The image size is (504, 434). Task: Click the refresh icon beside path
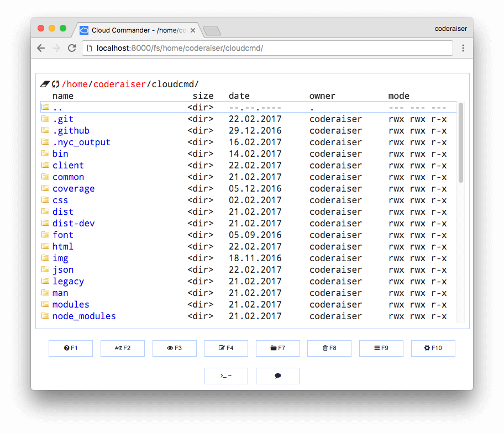pyautogui.click(x=55, y=84)
